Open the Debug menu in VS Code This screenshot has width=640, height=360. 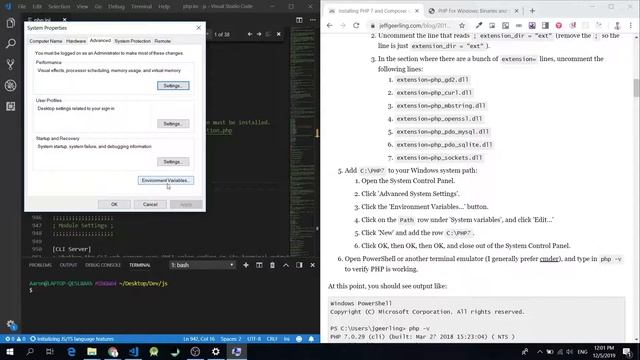point(116,7)
